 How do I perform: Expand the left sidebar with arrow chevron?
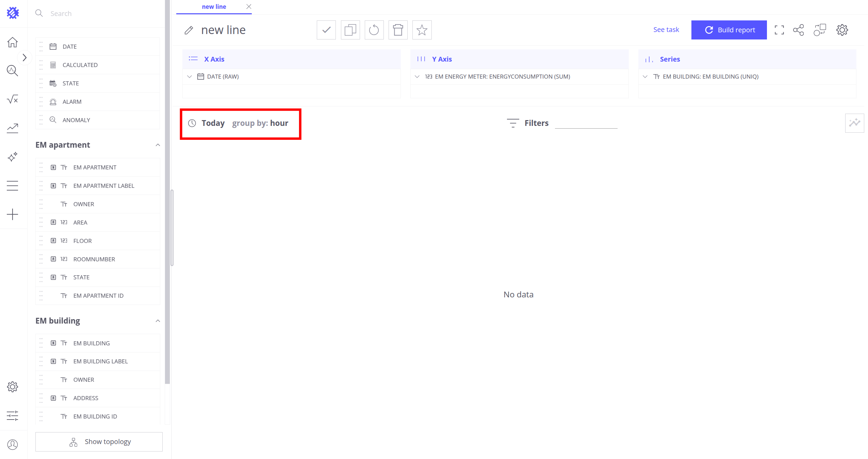tap(24, 58)
